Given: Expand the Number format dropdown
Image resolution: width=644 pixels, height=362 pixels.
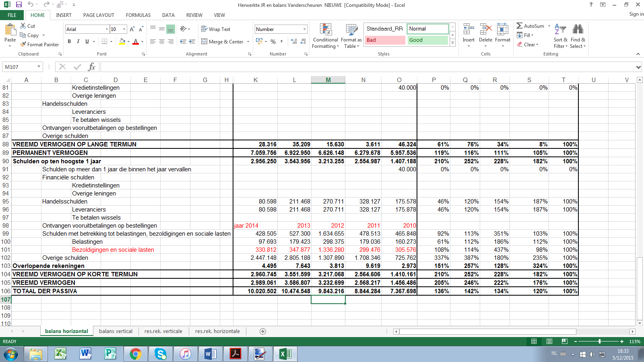Looking at the screenshot, I should pyautogui.click(x=304, y=29).
